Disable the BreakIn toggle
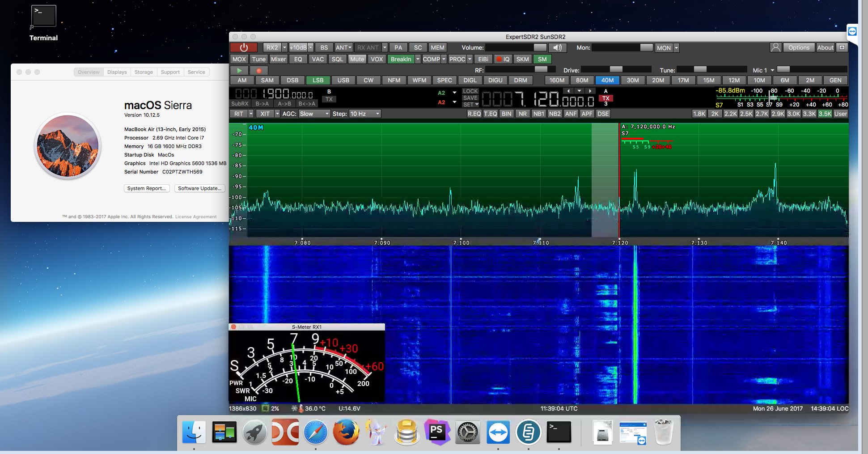 click(401, 59)
